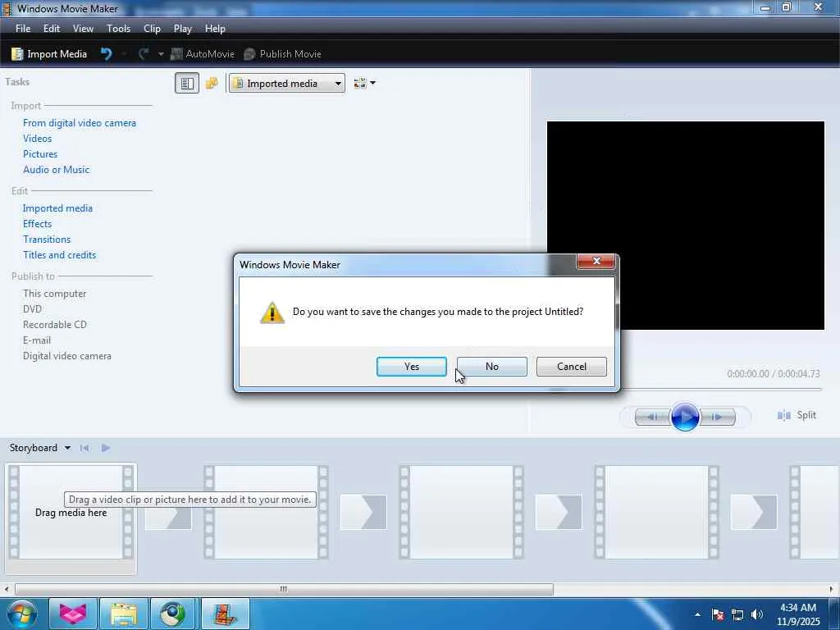The width and height of the screenshot is (840, 630).
Task: Import from digital video camera link
Action: (80, 123)
